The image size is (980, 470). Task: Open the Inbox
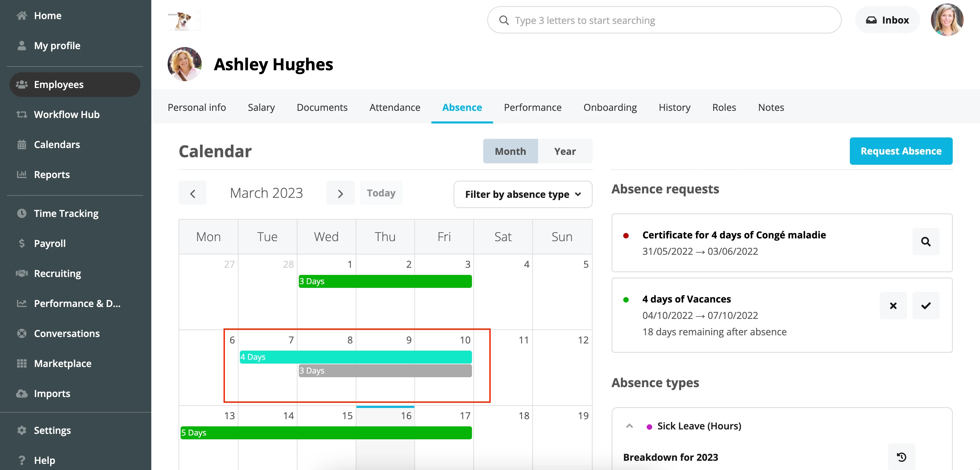tap(887, 20)
